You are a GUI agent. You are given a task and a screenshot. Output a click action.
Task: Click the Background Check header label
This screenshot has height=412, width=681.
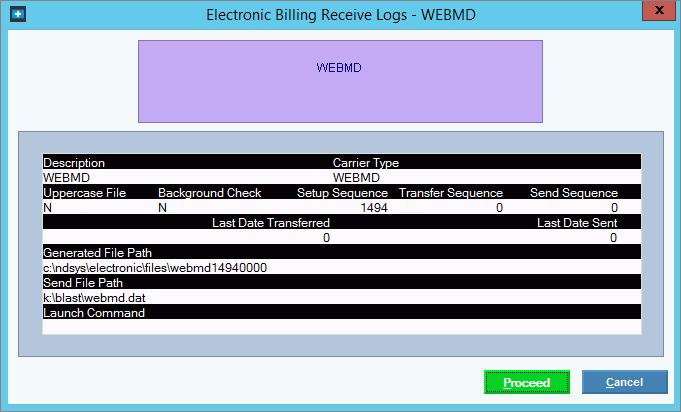(210, 193)
